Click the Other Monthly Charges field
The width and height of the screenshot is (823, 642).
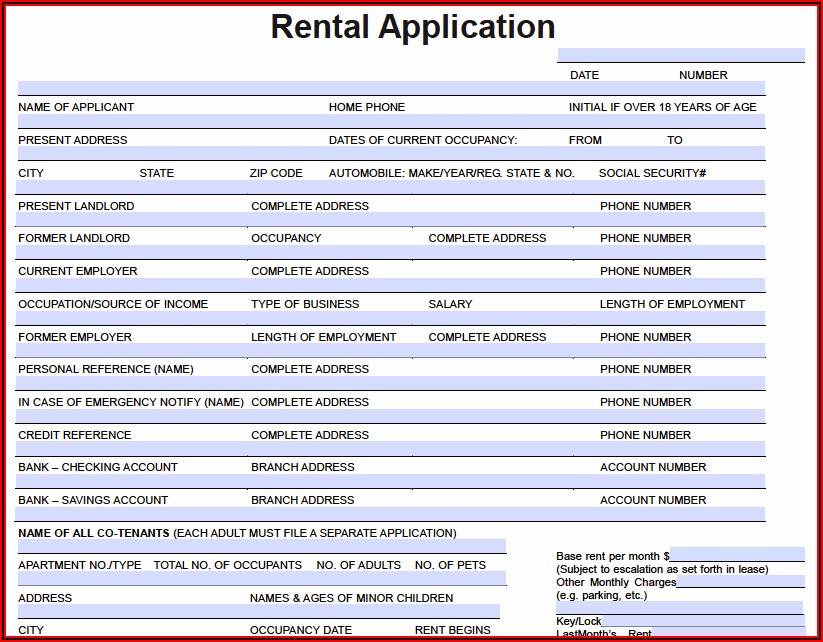click(741, 581)
